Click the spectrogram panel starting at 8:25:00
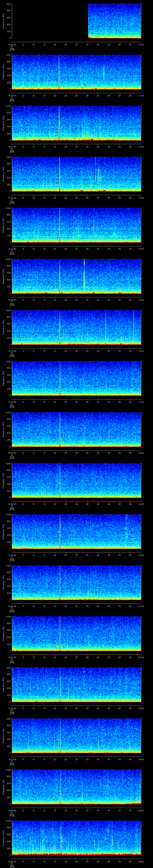 point(77,838)
